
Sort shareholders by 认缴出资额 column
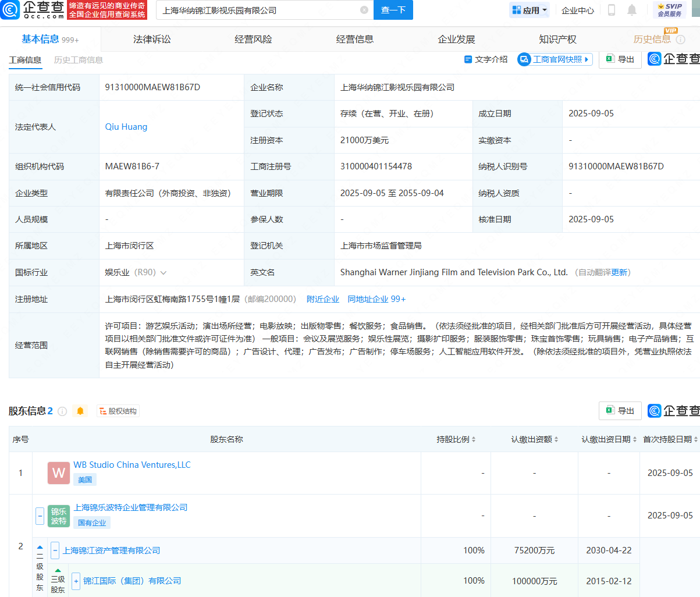point(534,439)
